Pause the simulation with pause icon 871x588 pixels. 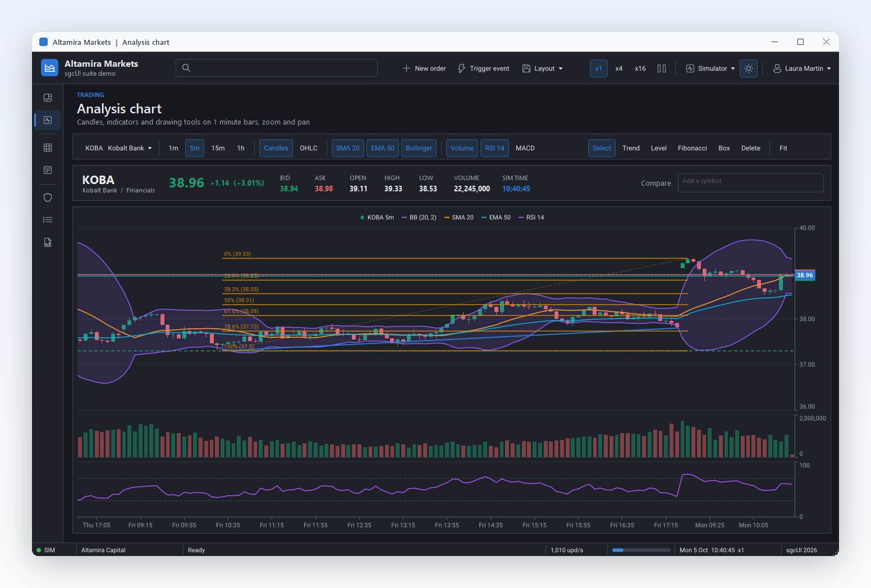[662, 68]
